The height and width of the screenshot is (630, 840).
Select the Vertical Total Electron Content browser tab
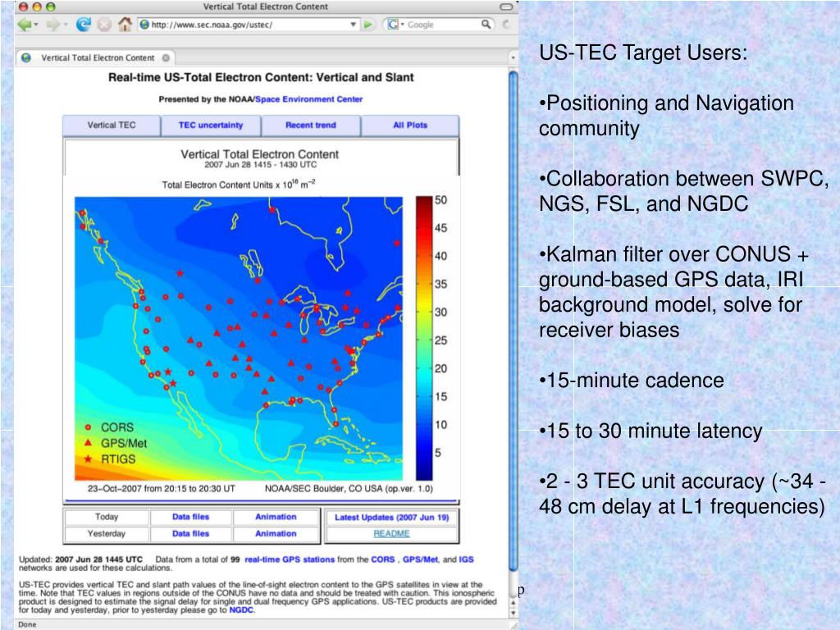[x=95, y=58]
